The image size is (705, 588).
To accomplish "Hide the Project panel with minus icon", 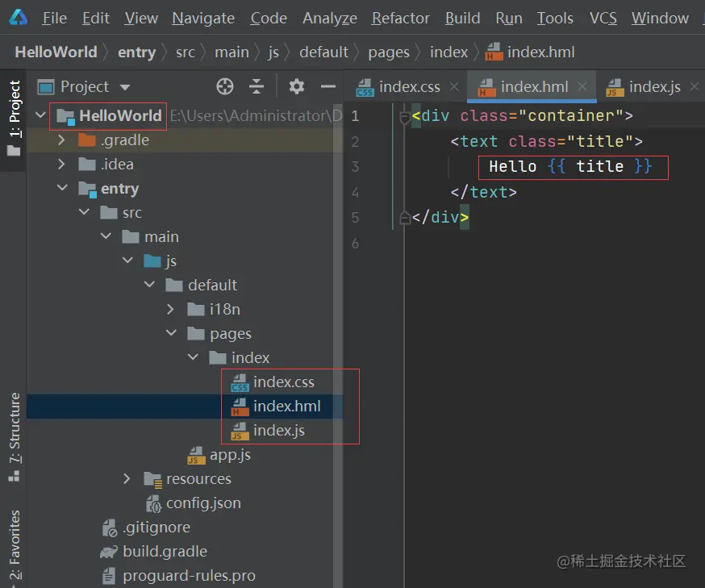I will pos(328,86).
